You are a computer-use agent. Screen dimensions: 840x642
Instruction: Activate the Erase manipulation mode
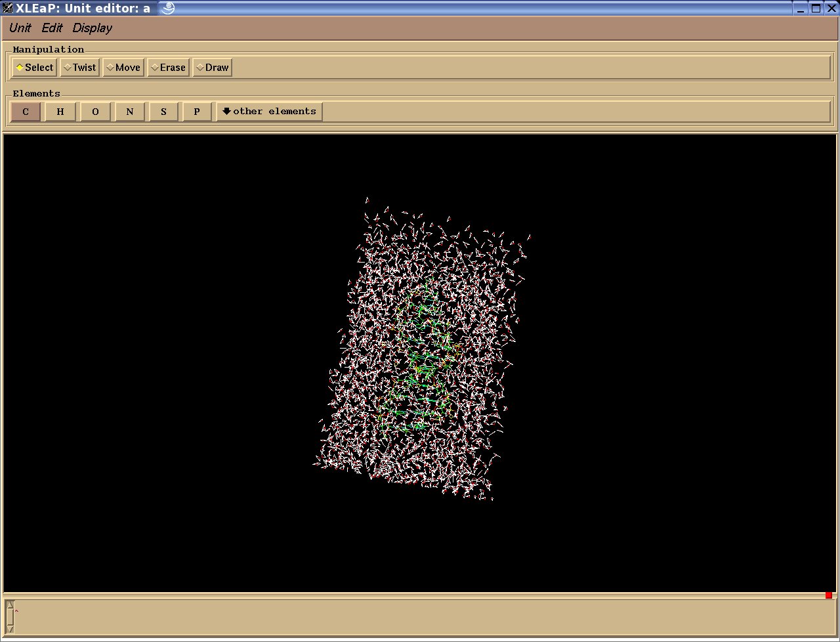168,68
